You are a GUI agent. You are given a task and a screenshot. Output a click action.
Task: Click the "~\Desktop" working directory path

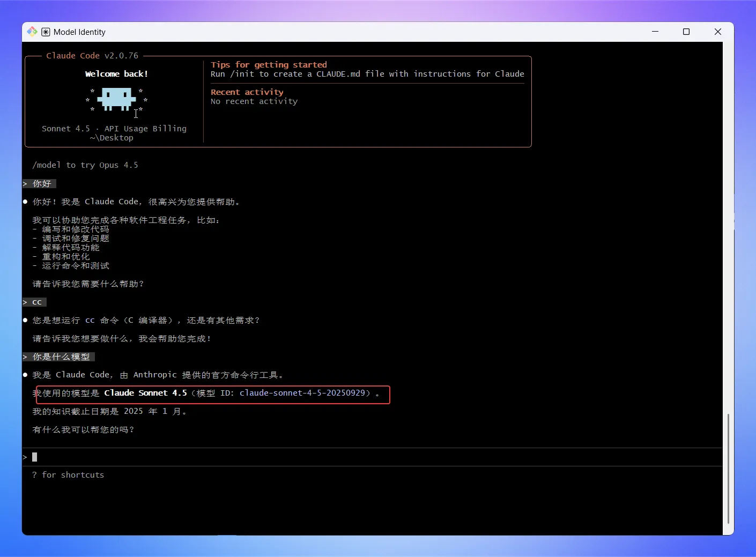[112, 138]
